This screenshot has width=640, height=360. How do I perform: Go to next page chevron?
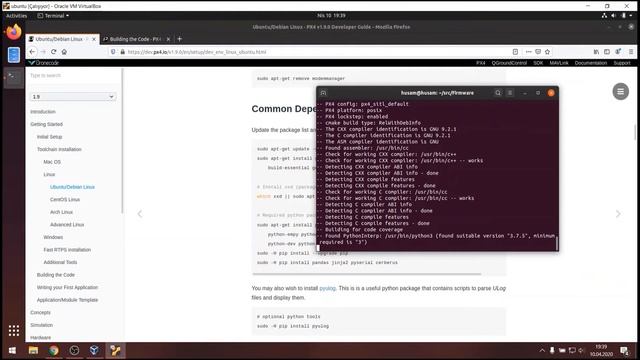click(x=618, y=214)
